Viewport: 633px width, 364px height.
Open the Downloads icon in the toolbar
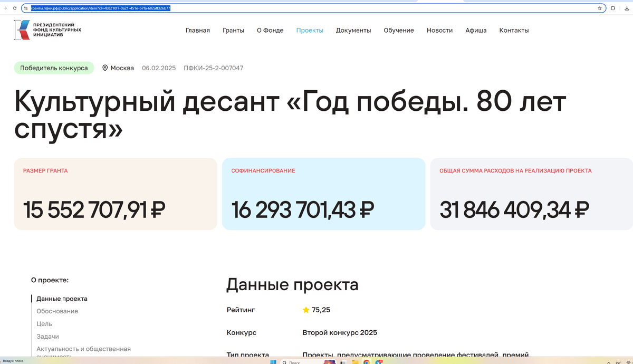(x=627, y=8)
